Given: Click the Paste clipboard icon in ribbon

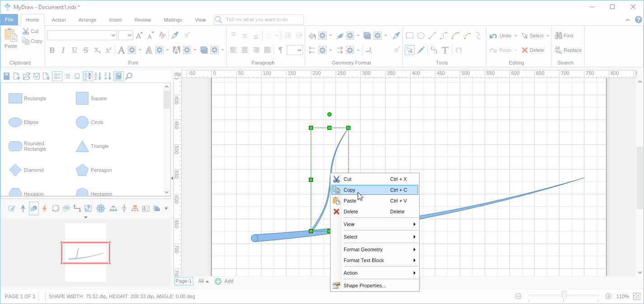Looking at the screenshot, I should 10,35.
